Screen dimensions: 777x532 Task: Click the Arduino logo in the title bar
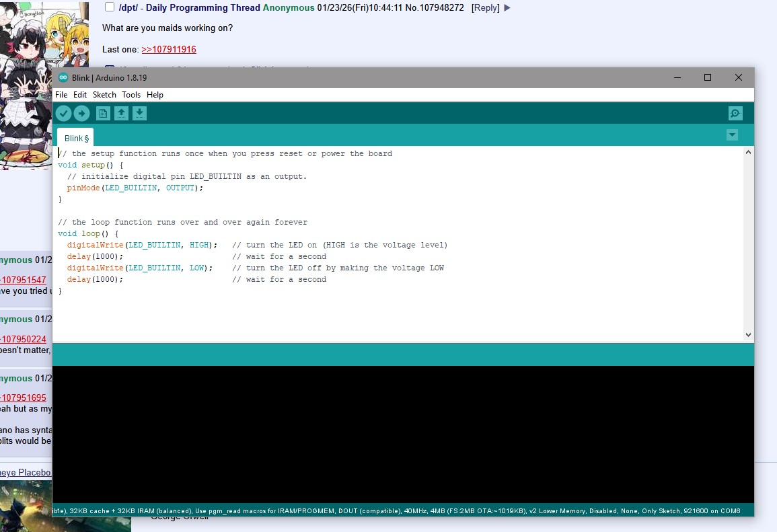pyautogui.click(x=63, y=77)
